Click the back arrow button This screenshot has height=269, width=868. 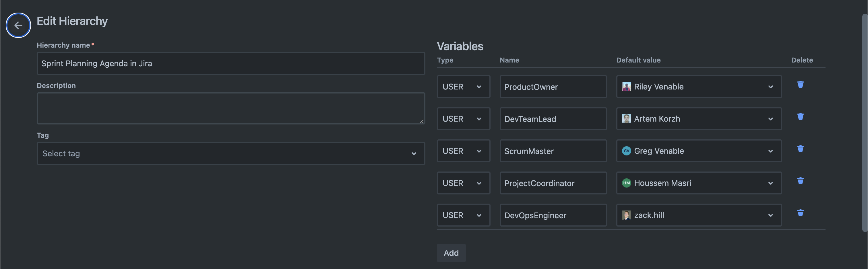(18, 25)
